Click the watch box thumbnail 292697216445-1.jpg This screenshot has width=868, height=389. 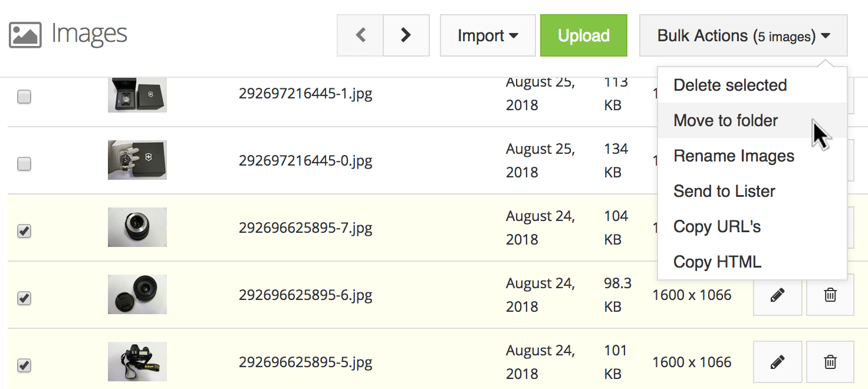click(x=137, y=94)
